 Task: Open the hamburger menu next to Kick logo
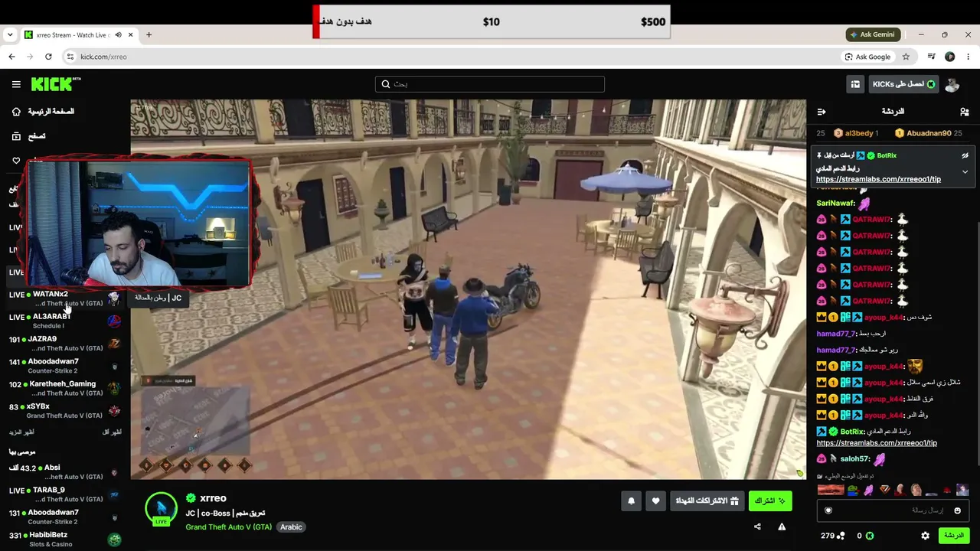pos(16,84)
